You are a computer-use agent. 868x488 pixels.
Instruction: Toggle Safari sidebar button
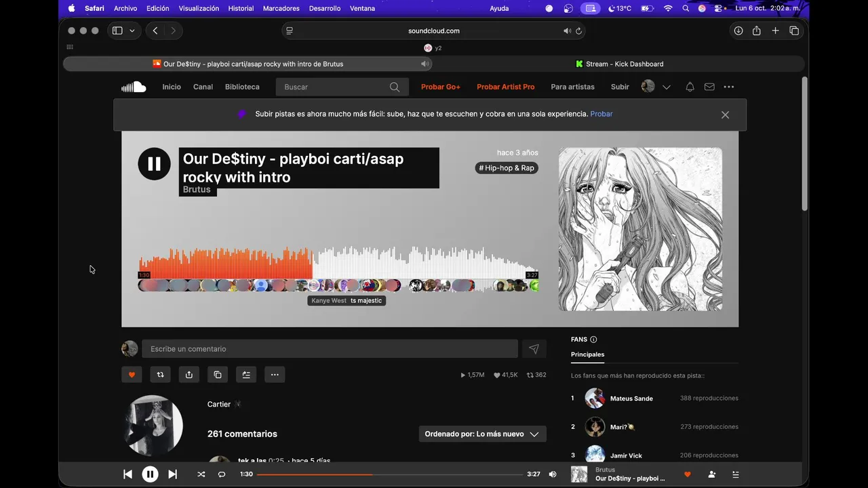[117, 30]
